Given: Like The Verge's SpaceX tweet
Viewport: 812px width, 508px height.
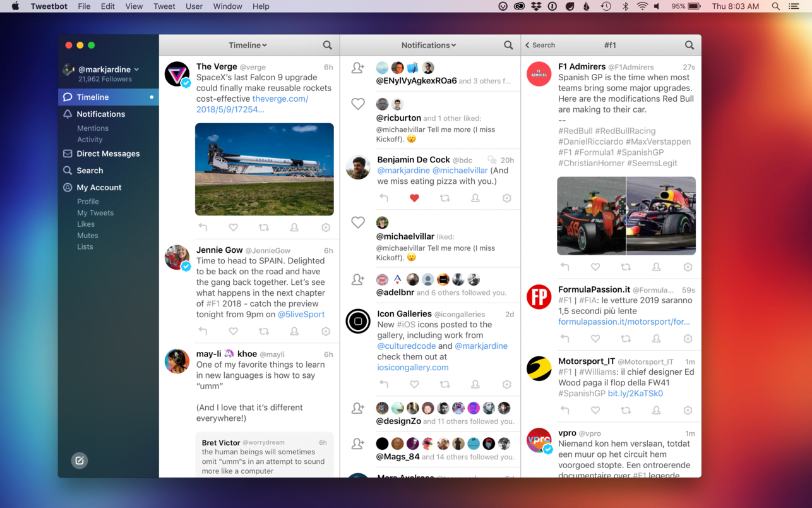Looking at the screenshot, I should [x=233, y=227].
